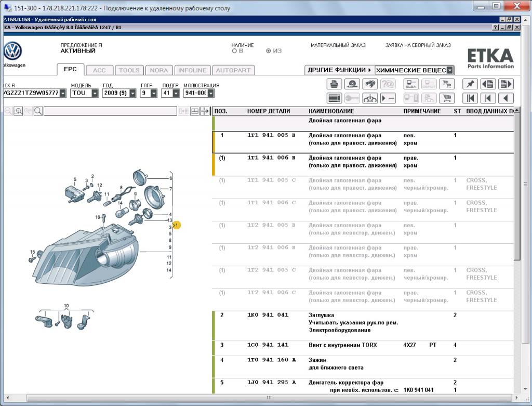The image size is (532, 406).
Task: Click the parts list lines icon
Action: [334, 98]
